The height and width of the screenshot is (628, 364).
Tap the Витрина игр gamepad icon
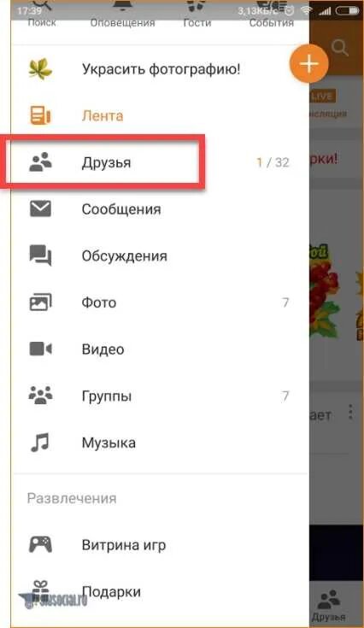tap(40, 545)
